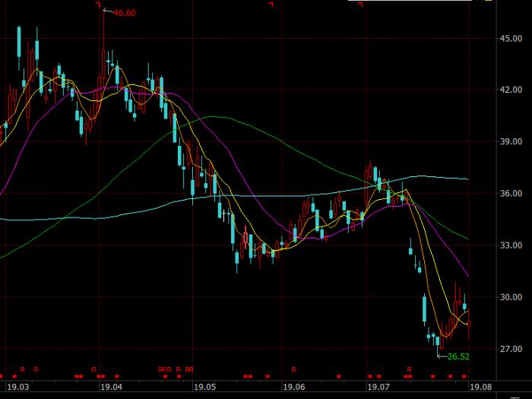Select the 36.00 price axis label
The height and width of the screenshot is (399, 532).
click(x=511, y=193)
